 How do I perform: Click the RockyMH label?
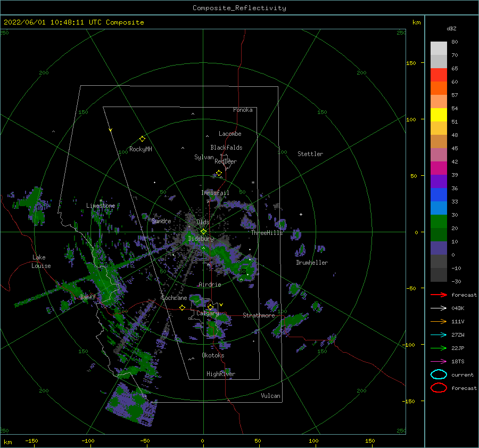pos(141,149)
